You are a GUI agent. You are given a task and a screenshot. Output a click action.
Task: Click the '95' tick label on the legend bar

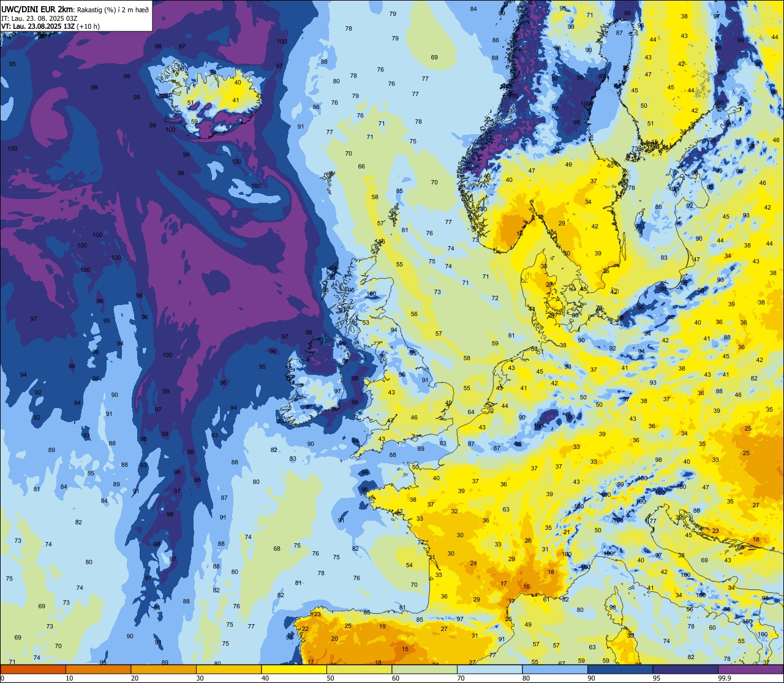(x=657, y=677)
